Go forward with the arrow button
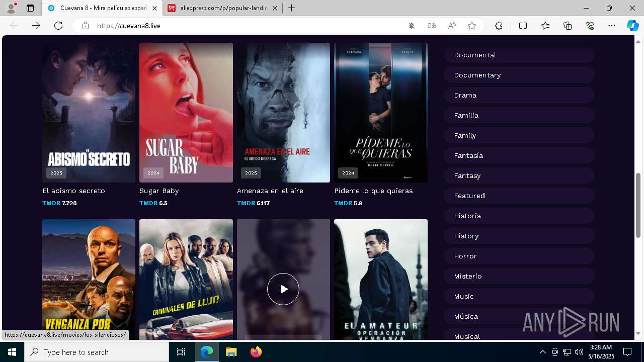 coord(36,26)
